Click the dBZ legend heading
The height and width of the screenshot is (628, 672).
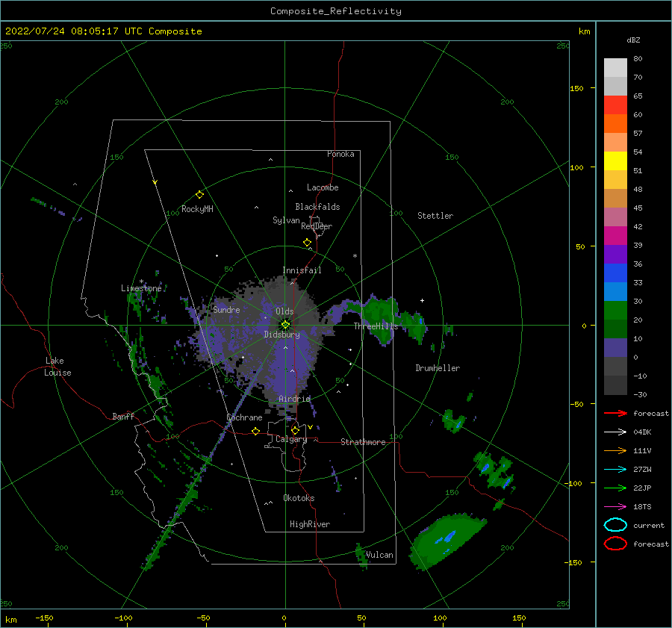click(x=633, y=40)
